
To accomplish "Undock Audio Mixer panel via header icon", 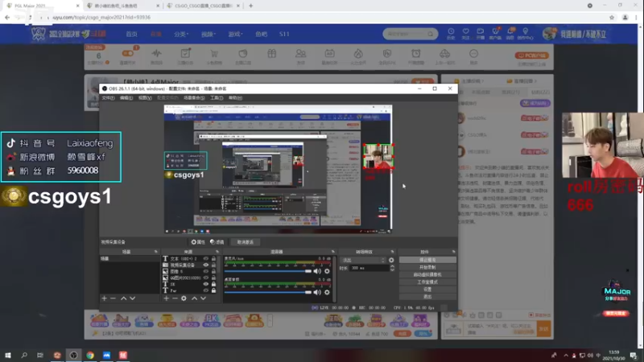I will click(x=332, y=252).
